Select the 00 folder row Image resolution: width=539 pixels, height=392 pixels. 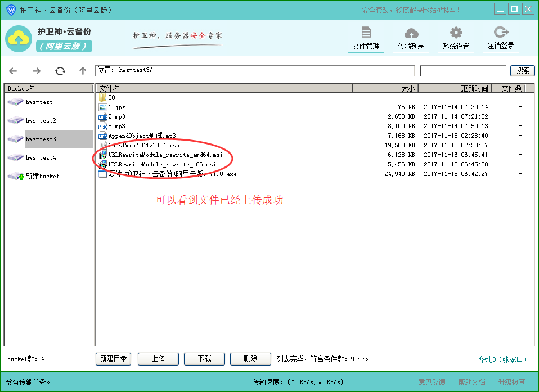click(x=315, y=97)
